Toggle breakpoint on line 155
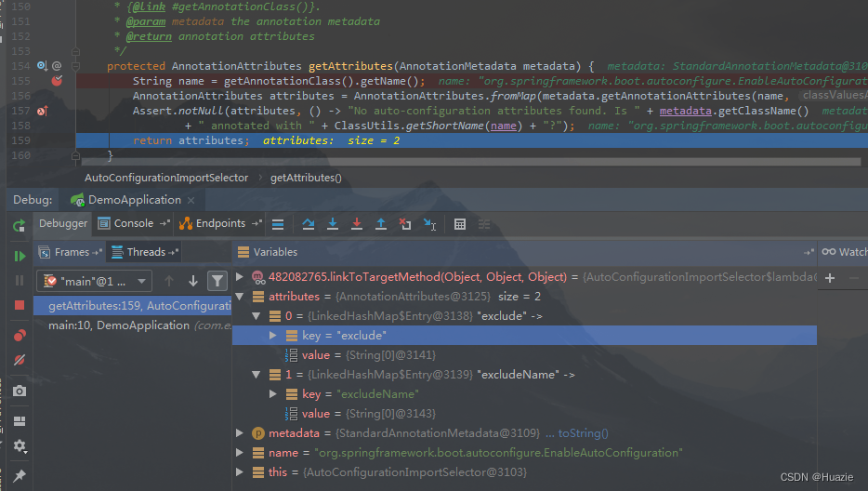This screenshot has height=491, width=868. click(57, 81)
